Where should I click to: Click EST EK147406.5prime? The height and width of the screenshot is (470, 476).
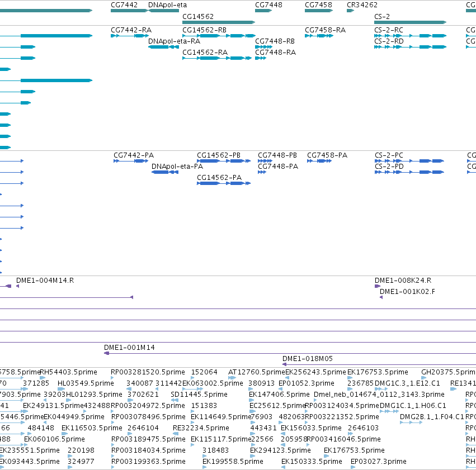(279, 395)
